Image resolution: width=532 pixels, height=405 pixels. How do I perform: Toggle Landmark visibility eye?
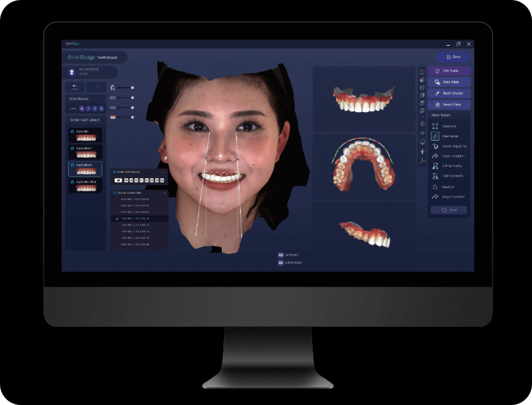coord(281,255)
